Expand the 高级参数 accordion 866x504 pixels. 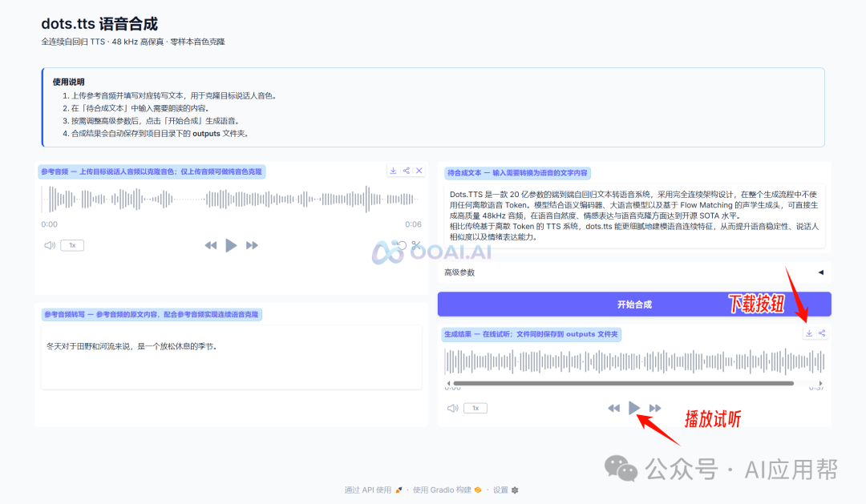pyautogui.click(x=634, y=272)
